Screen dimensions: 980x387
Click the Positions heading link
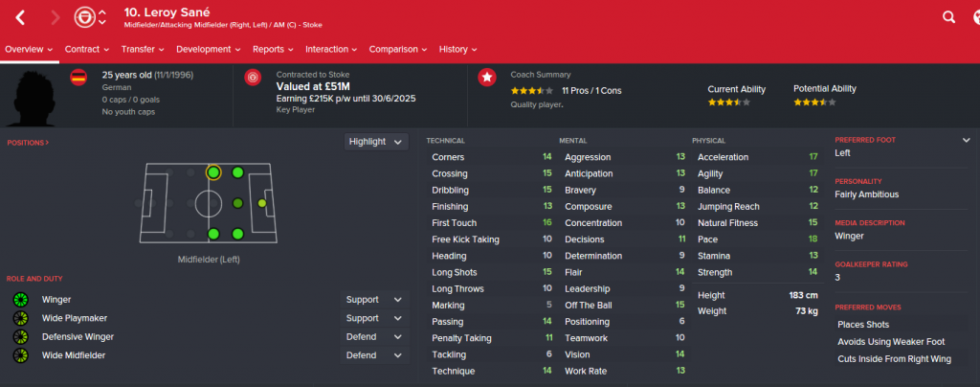tap(28, 143)
